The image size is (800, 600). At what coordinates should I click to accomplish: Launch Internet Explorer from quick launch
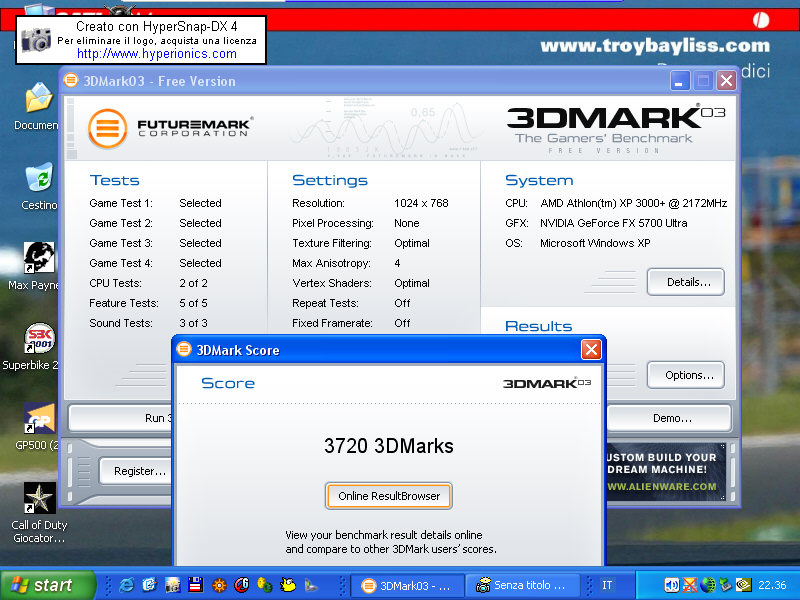pyautogui.click(x=126, y=585)
